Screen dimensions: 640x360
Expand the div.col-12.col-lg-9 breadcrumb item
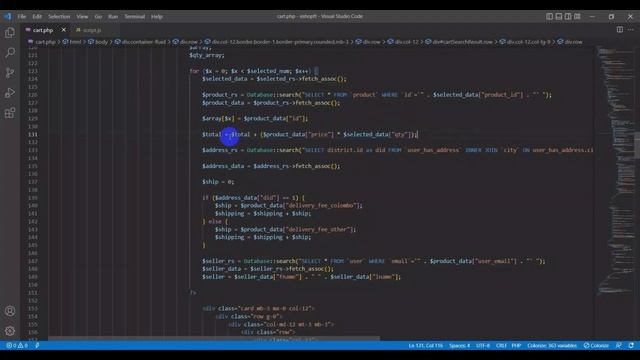525,42
